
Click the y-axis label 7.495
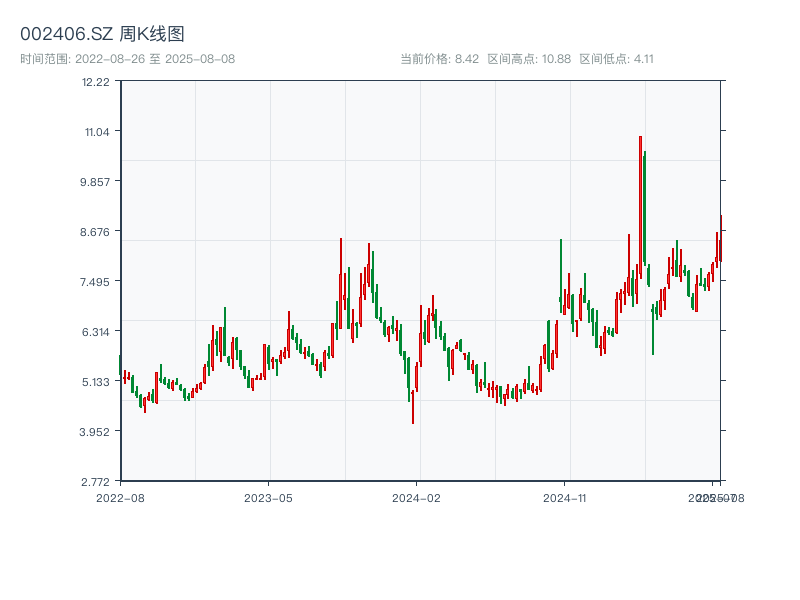coord(95,282)
